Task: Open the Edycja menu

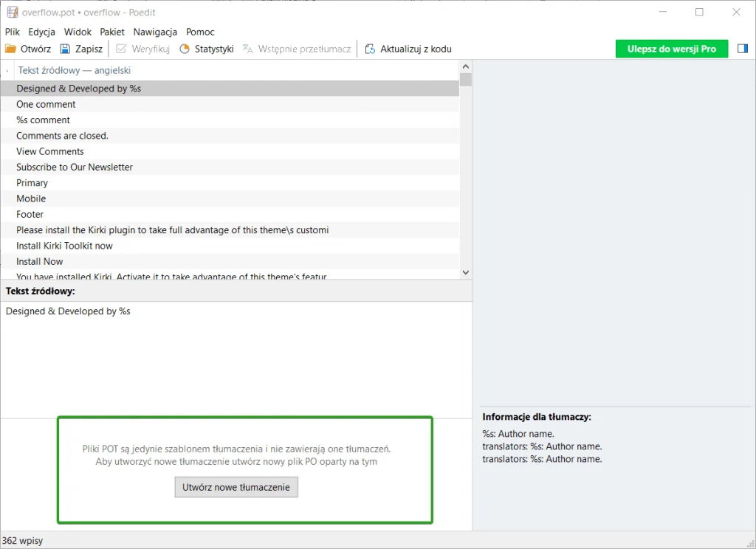Action: tap(42, 32)
